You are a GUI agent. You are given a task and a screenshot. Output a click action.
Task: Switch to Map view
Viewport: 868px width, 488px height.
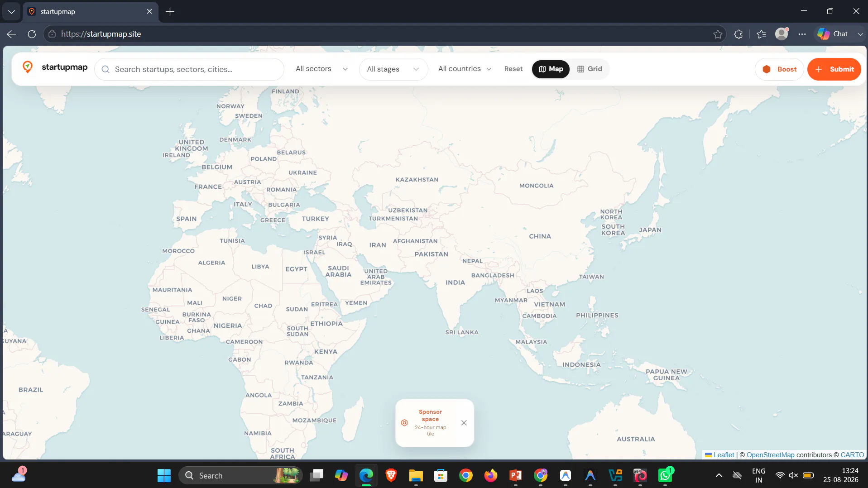(x=551, y=69)
